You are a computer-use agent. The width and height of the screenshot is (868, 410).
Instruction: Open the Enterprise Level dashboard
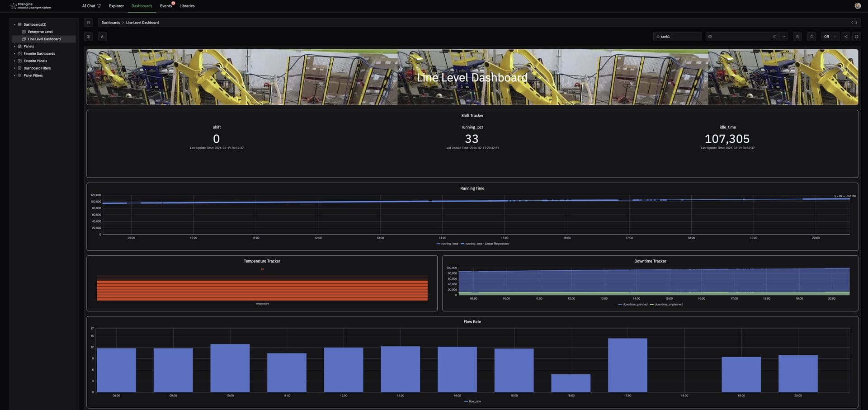click(40, 32)
